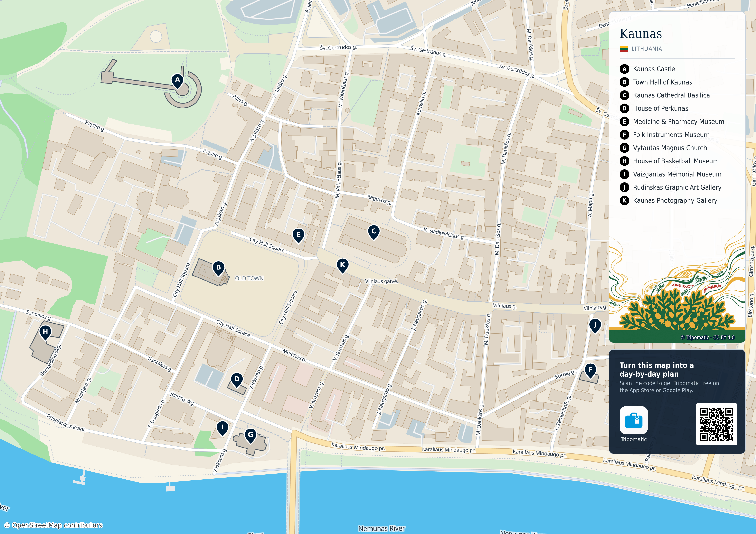
Task: Click legend badge K beside Kaunas Photography Gallery
Action: point(624,201)
